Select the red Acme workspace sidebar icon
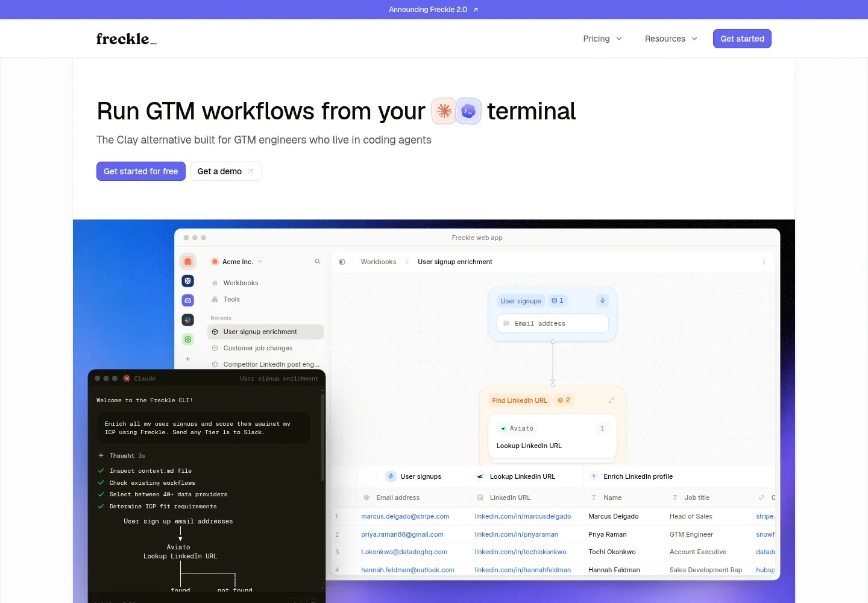This screenshot has width=868, height=603. click(188, 262)
